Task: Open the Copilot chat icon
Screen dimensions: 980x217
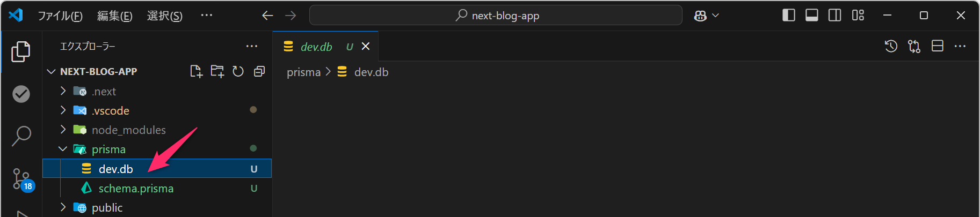Action: [x=700, y=16]
